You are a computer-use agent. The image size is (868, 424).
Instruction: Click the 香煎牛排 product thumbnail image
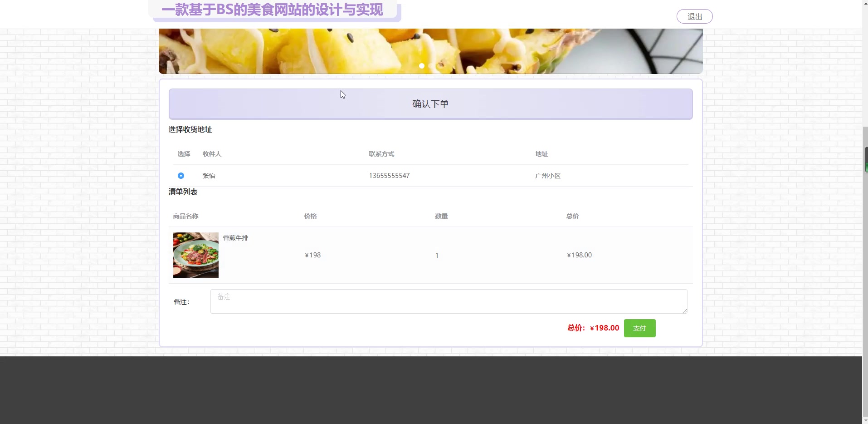pyautogui.click(x=195, y=255)
